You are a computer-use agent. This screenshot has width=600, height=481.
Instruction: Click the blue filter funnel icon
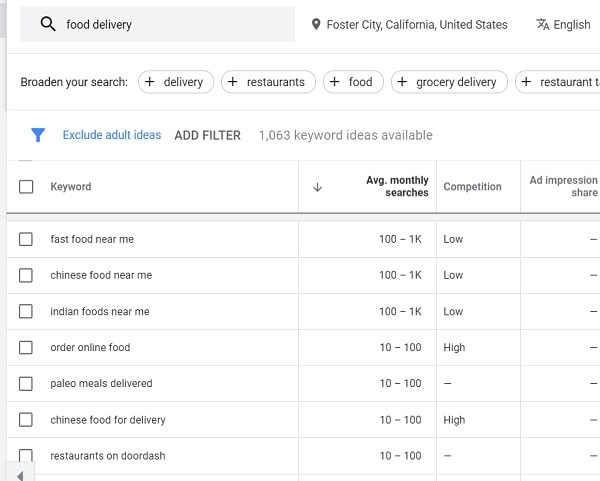pyautogui.click(x=38, y=135)
